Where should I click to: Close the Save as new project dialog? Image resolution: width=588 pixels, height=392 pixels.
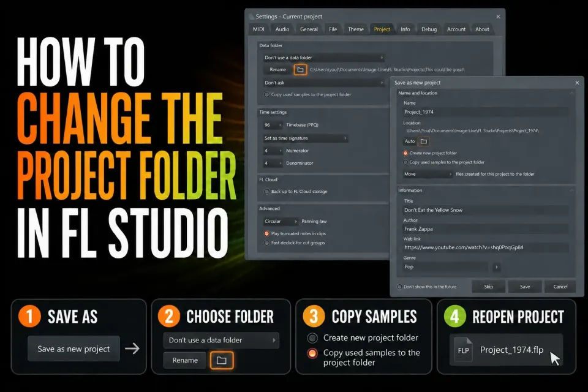[x=577, y=83]
